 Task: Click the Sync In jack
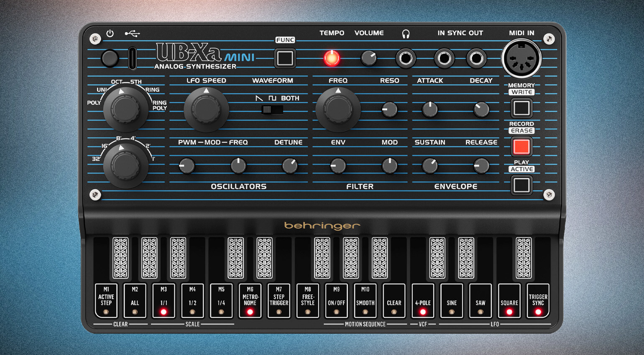(x=444, y=58)
